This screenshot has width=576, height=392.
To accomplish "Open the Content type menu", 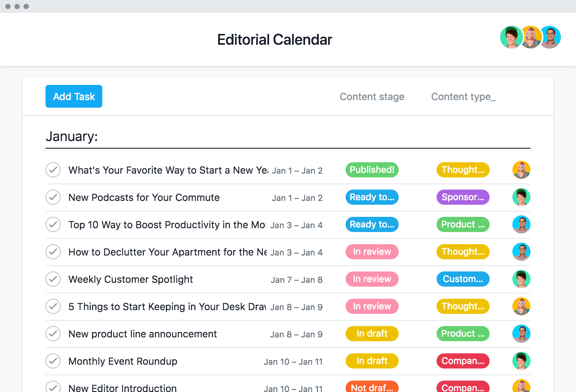I will click(463, 97).
